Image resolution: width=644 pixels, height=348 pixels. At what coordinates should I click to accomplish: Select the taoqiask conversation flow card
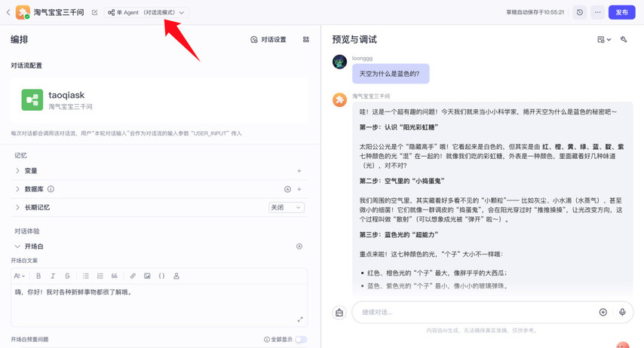(x=160, y=100)
